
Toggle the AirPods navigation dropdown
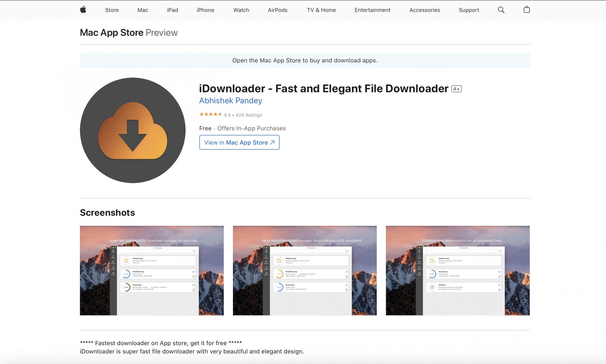click(x=277, y=10)
